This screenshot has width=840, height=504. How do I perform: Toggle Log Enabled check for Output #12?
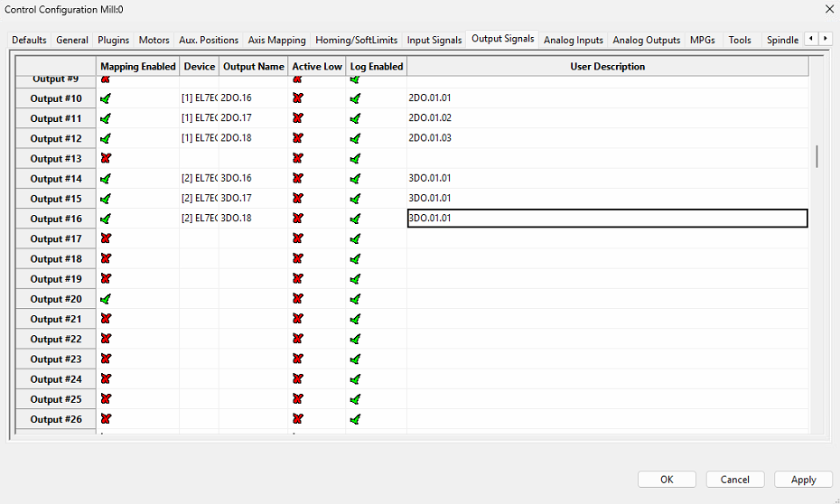[355, 138]
